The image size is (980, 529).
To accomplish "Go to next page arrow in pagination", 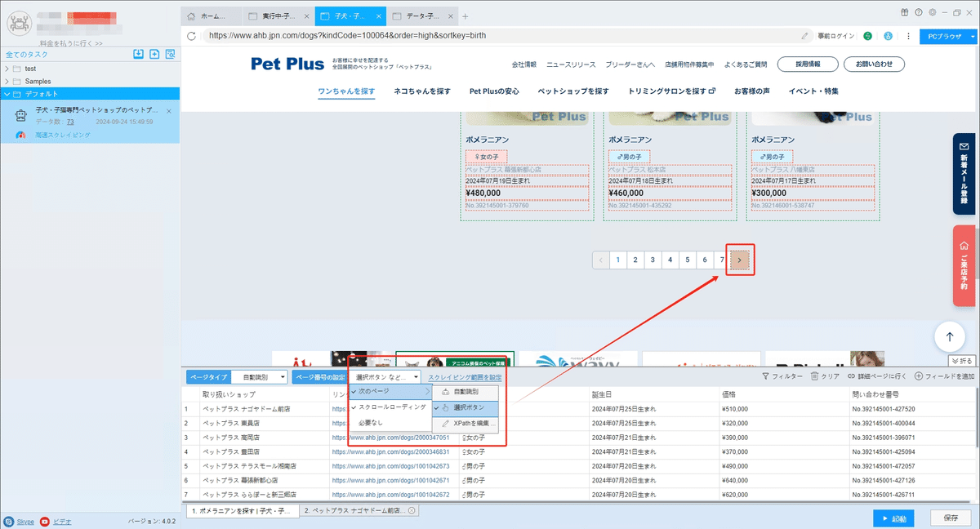I will tap(740, 260).
